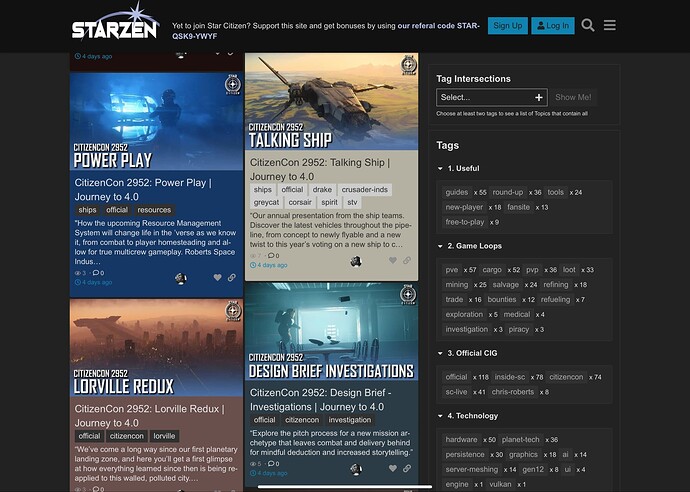The image size is (690, 492).
Task: Open poster avatar on Design Brief card
Action: click(x=356, y=469)
